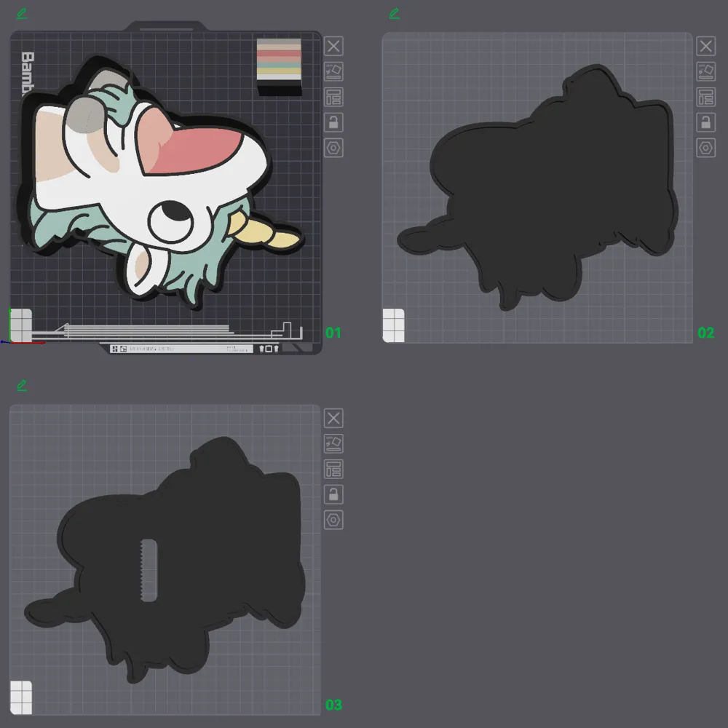Image resolution: width=728 pixels, height=728 pixels.
Task: Arrange objects on plate 01
Action: click(333, 97)
